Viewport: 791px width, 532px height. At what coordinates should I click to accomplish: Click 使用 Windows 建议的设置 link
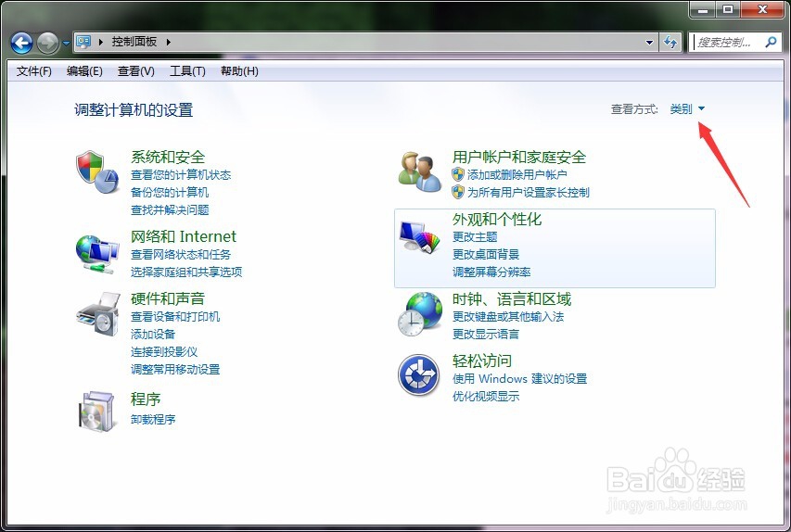[x=519, y=378]
